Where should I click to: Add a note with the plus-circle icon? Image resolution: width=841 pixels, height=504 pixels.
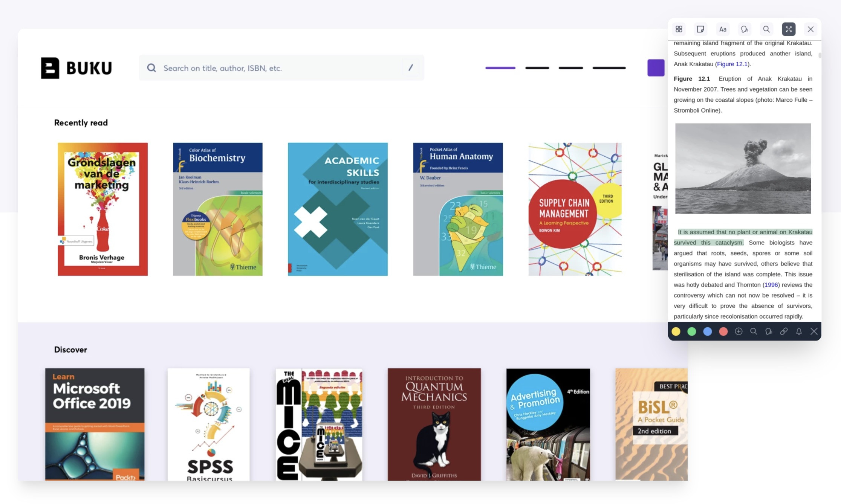click(739, 331)
